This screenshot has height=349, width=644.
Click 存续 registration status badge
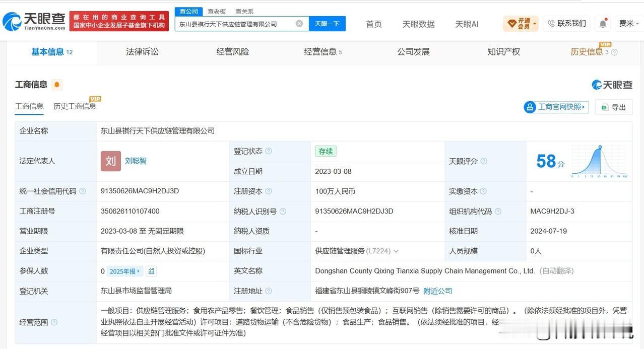326,151
